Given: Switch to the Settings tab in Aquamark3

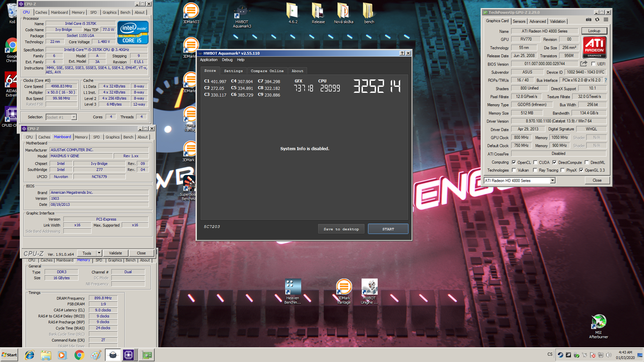Looking at the screenshot, I should click(x=233, y=71).
